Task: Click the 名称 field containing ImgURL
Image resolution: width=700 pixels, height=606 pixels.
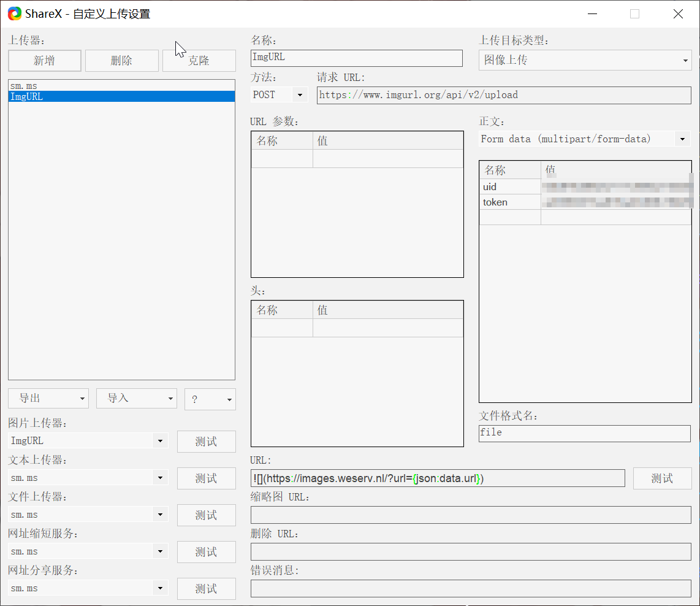Action: click(357, 58)
